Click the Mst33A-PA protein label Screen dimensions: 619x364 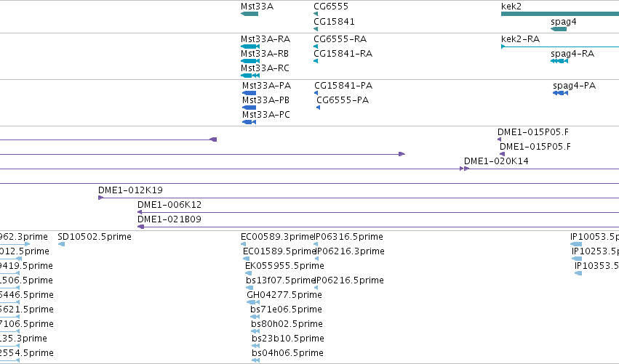[x=266, y=86]
